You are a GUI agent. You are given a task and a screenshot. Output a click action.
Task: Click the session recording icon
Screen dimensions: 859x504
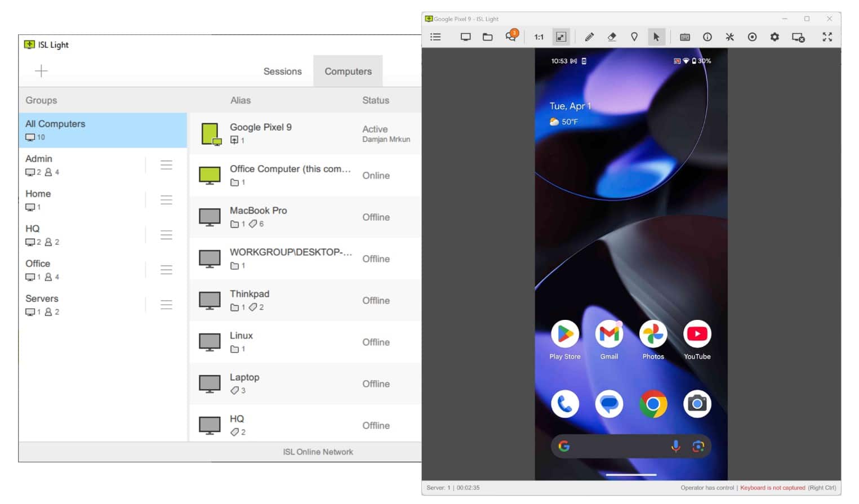tap(752, 37)
